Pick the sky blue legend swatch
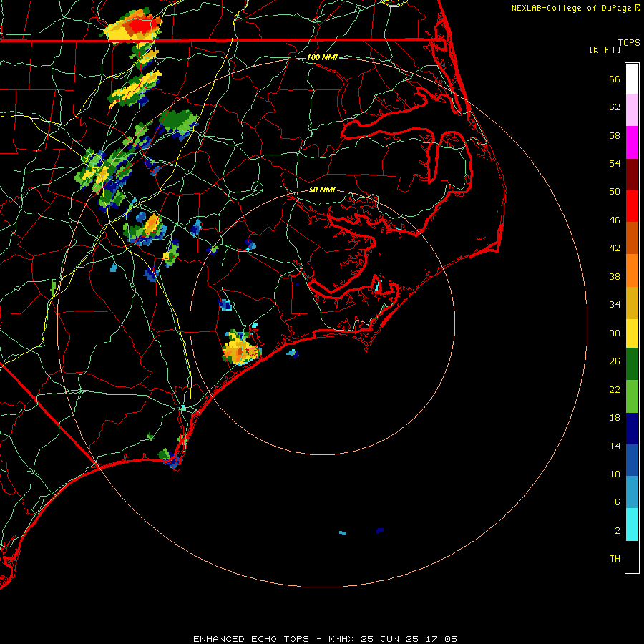This screenshot has height=644, width=644. [632, 492]
